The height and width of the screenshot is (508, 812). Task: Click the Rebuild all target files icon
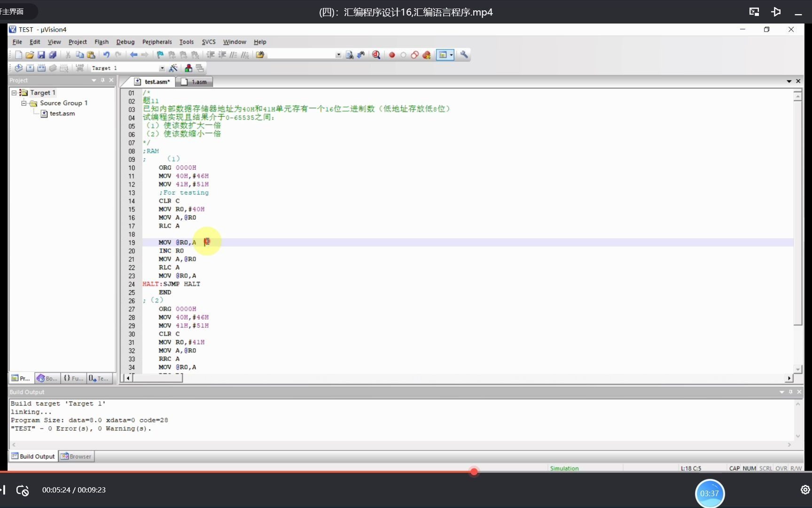click(x=41, y=68)
